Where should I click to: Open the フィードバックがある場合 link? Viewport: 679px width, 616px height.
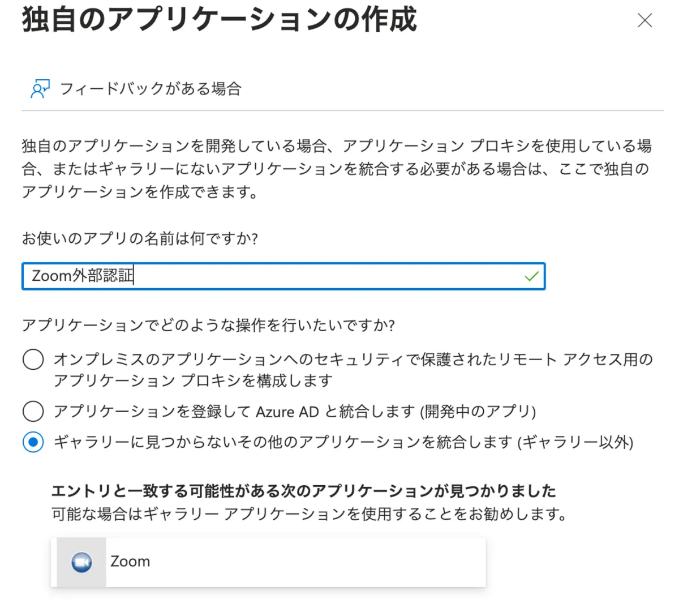(151, 89)
